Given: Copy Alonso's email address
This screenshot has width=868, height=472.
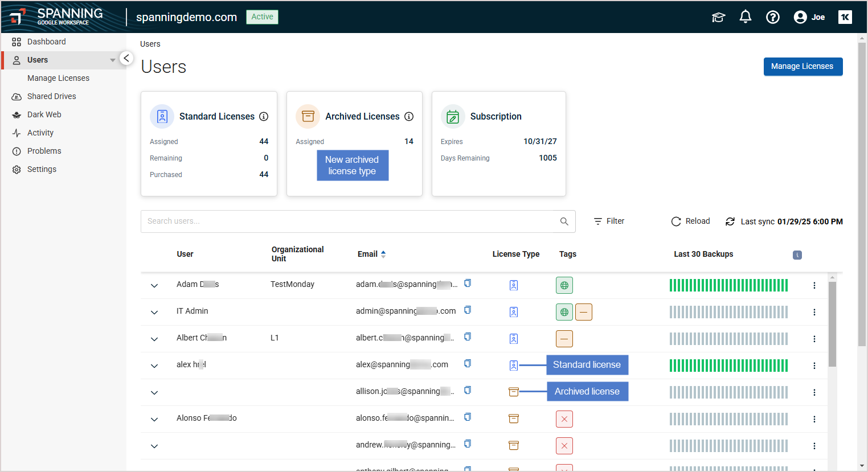Looking at the screenshot, I should pyautogui.click(x=468, y=417).
